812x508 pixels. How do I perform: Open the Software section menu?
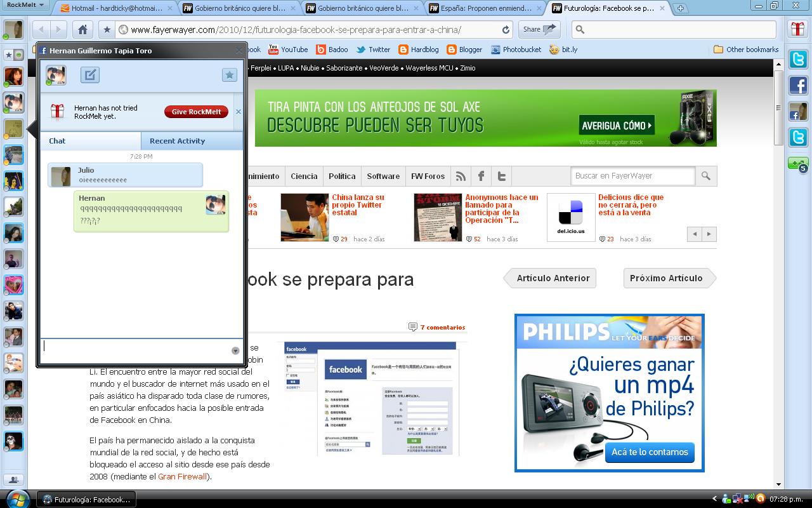point(383,176)
